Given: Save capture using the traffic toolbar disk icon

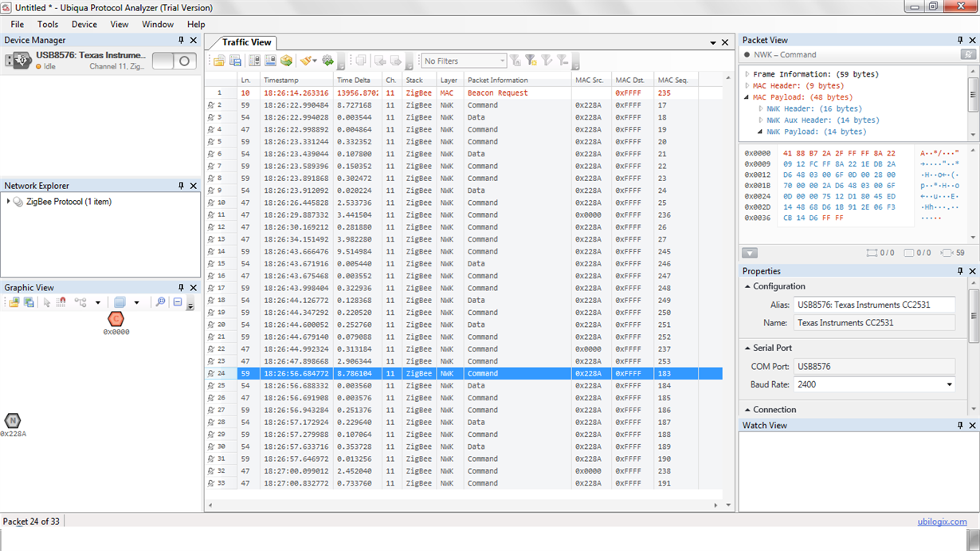Looking at the screenshot, I should pyautogui.click(x=235, y=61).
